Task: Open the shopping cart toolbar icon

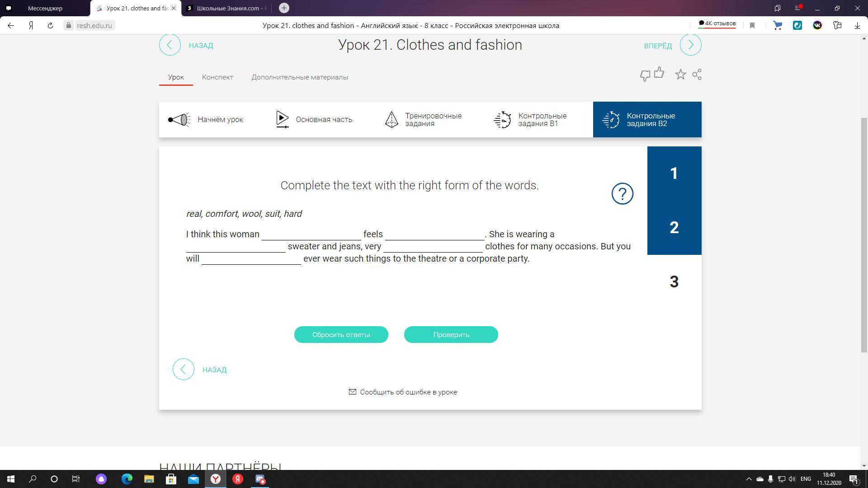Action: (x=777, y=26)
